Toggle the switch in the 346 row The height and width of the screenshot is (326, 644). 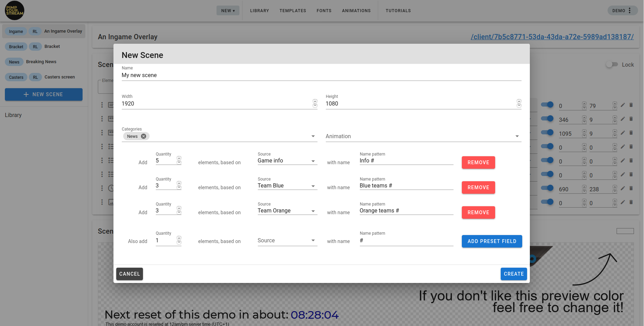[547, 119]
